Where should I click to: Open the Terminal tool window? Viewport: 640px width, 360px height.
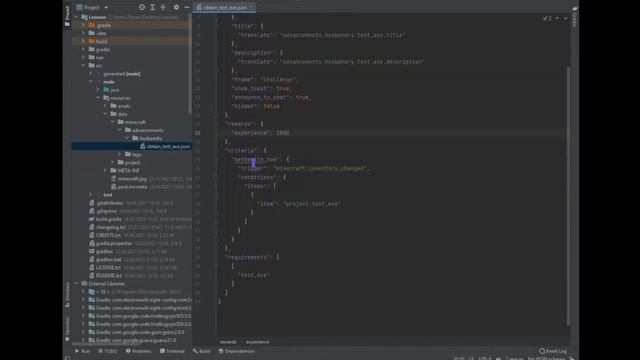[x=172, y=351]
